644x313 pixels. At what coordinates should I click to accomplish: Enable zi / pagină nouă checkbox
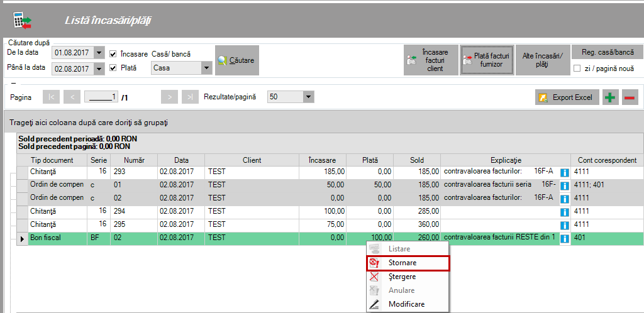pyautogui.click(x=577, y=69)
